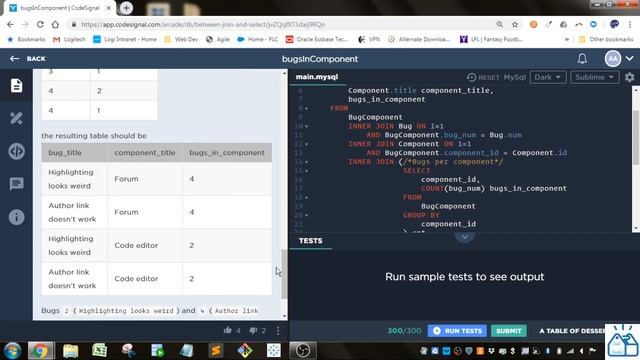This screenshot has height=360, width=640.
Task: Open the solutions tools icon in sidebar
Action: pos(16,118)
